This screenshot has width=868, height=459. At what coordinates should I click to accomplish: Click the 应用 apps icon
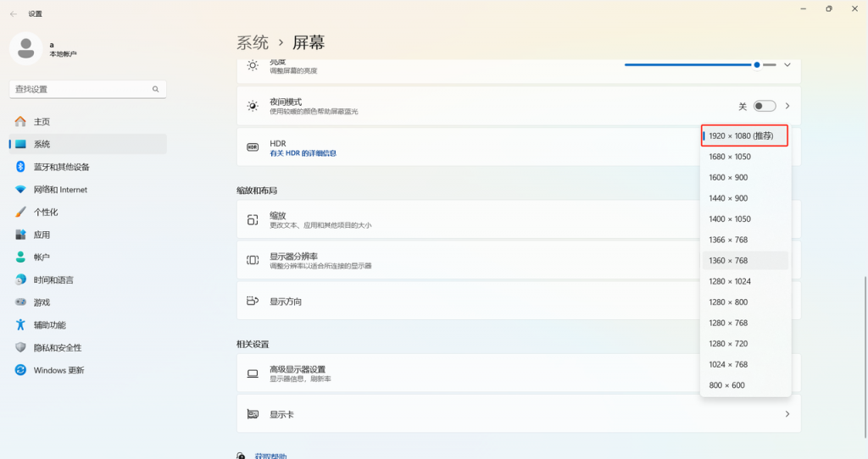coord(20,235)
